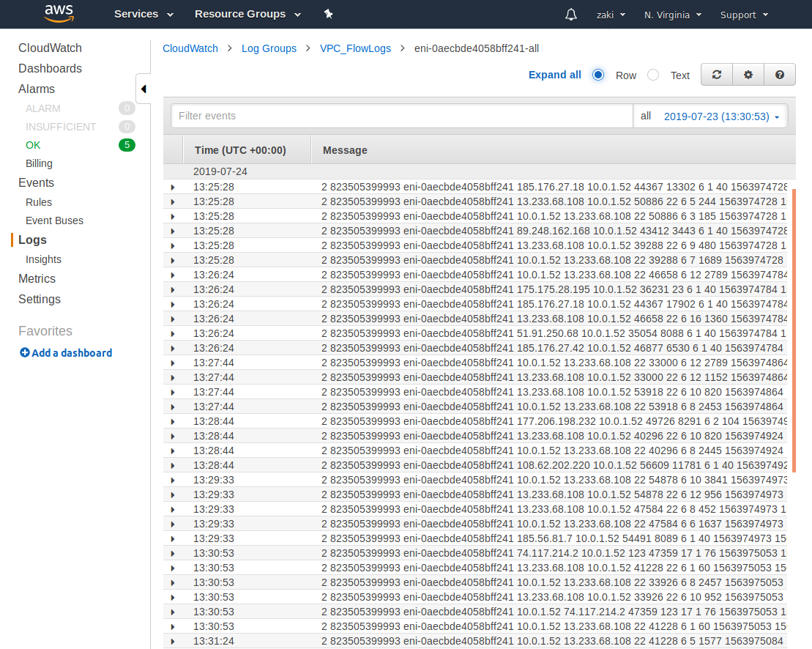This screenshot has height=649, width=812.
Task: Select the Row view radio button
Action: coord(598,75)
